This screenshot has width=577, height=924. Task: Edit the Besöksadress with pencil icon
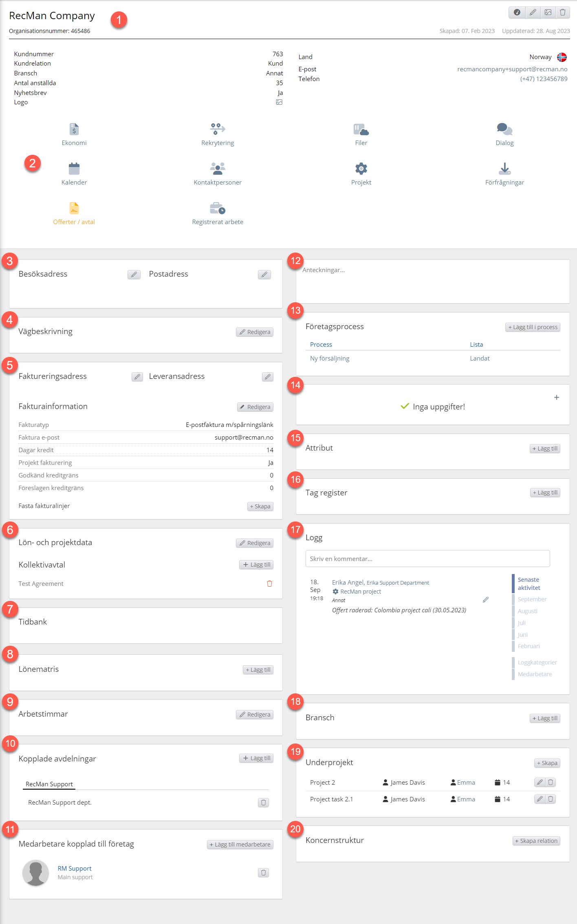point(134,275)
